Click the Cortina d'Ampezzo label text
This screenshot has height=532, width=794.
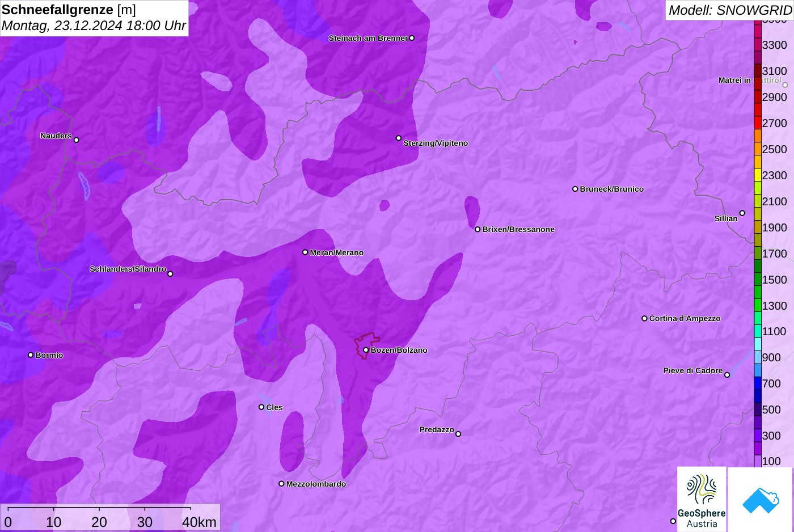pos(685,318)
